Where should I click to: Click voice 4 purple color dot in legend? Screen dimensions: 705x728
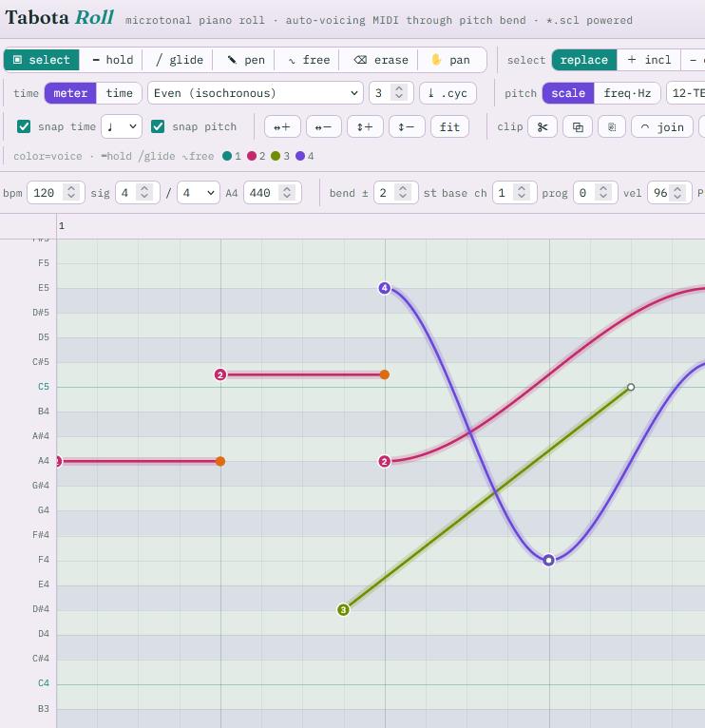(300, 156)
